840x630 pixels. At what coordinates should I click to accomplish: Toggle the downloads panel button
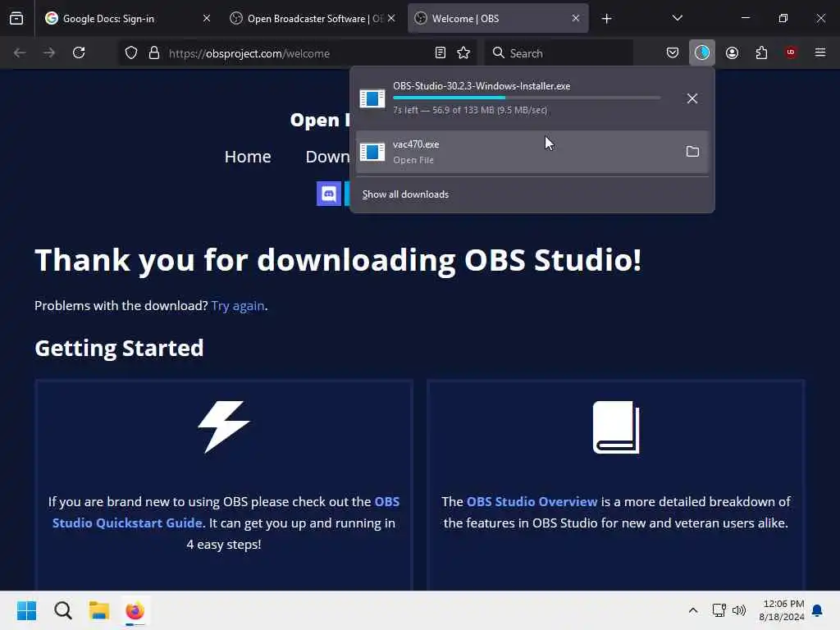click(x=702, y=52)
